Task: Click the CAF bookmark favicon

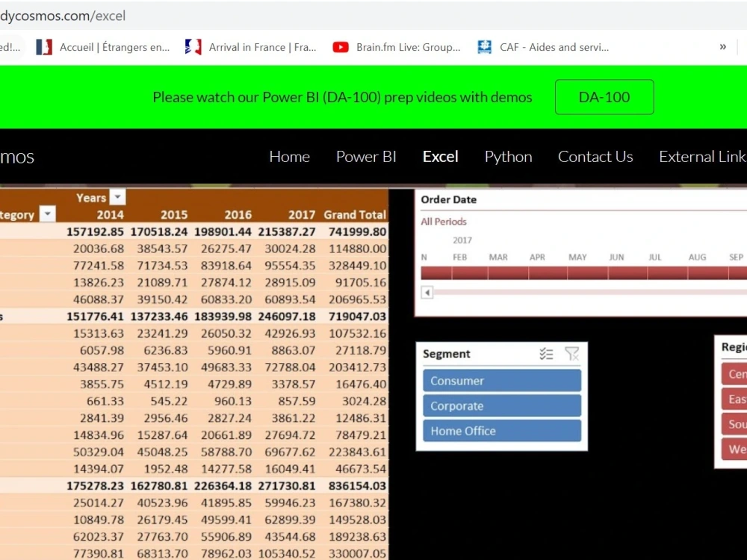Action: (x=485, y=46)
